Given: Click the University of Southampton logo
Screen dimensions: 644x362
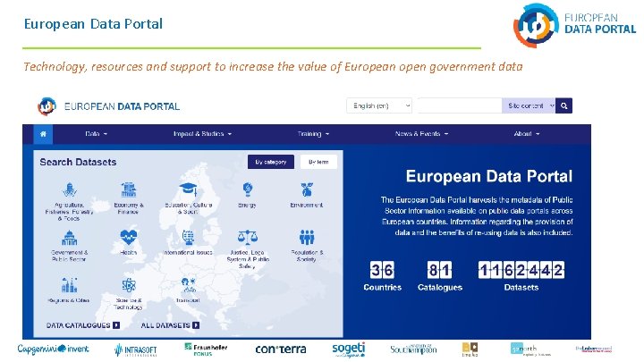Looking at the screenshot, I should pos(413,349).
